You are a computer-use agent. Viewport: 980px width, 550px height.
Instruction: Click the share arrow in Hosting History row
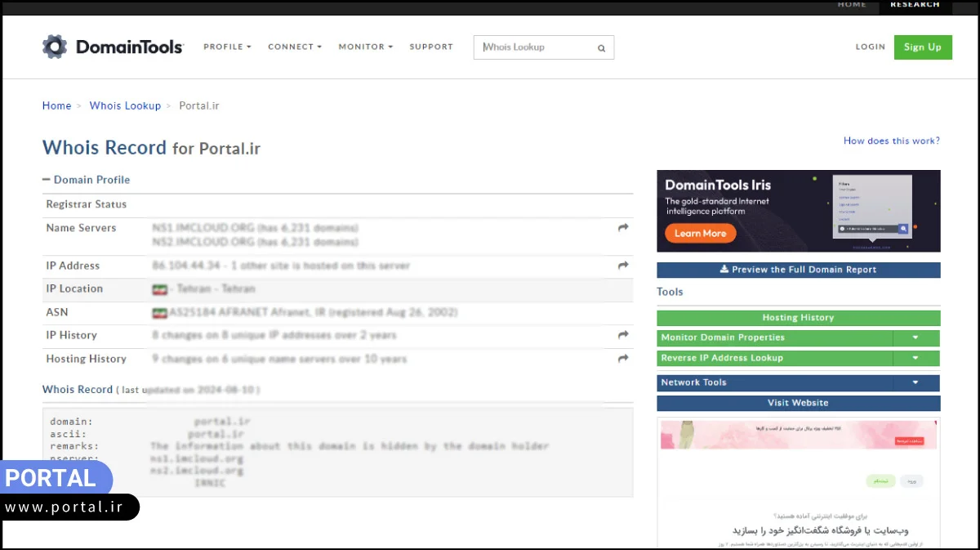pyautogui.click(x=623, y=359)
